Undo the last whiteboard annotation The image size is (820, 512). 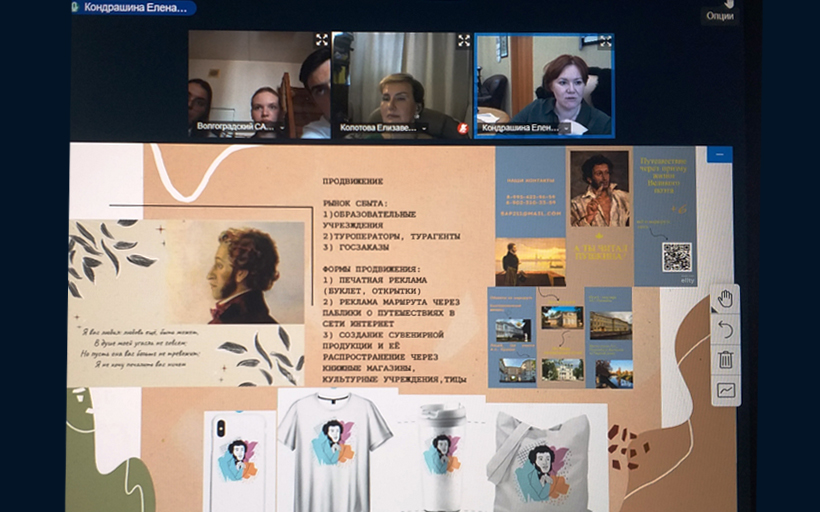pyautogui.click(x=725, y=329)
